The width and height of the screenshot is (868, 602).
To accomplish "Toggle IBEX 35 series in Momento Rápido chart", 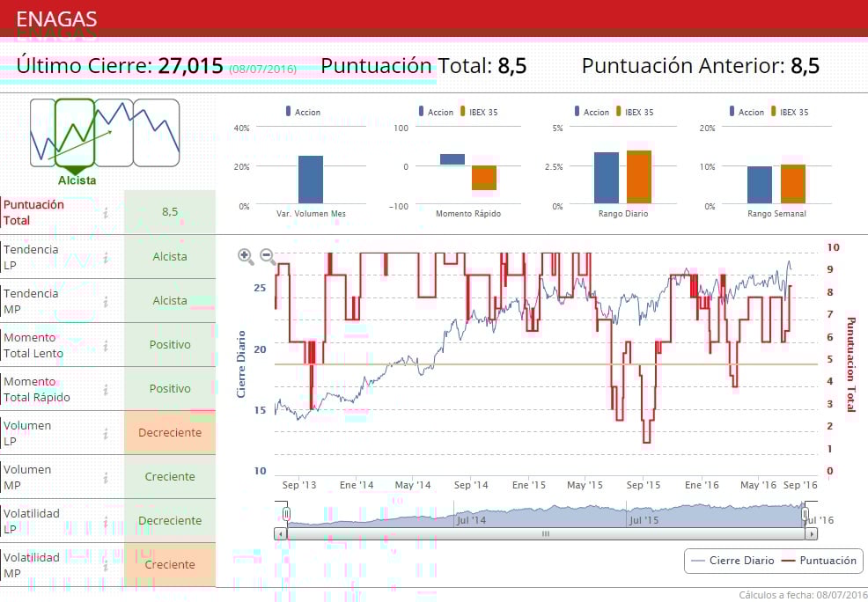I will click(x=479, y=112).
